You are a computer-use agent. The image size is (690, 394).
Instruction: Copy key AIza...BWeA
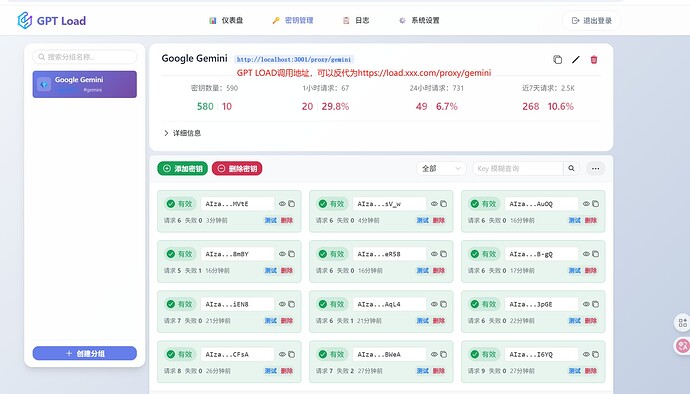444,354
